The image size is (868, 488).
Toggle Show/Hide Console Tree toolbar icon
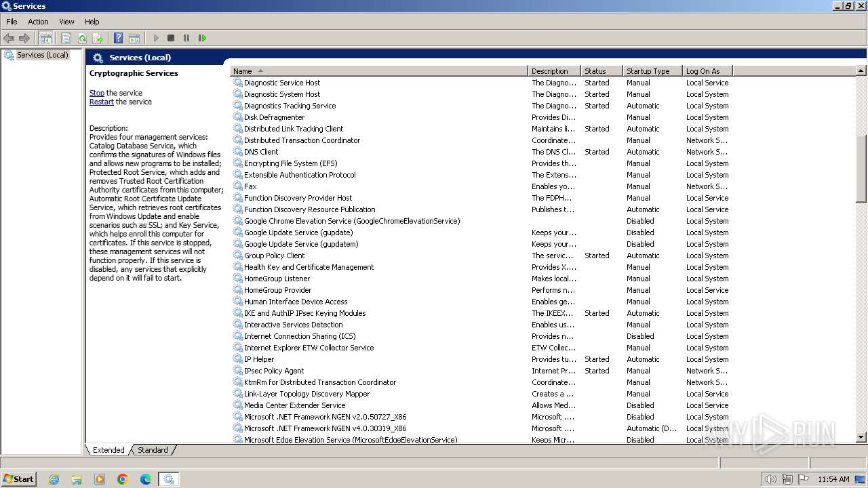[46, 39]
